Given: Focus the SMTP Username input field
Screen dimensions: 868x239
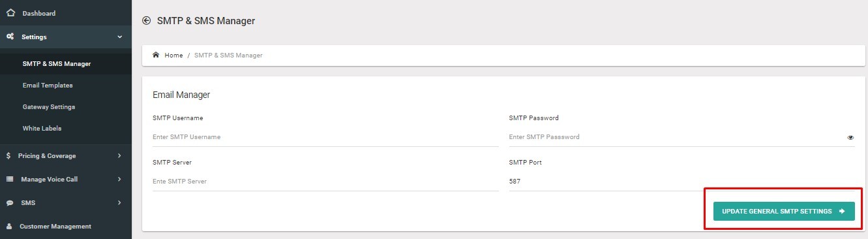Looking at the screenshot, I should coord(325,137).
